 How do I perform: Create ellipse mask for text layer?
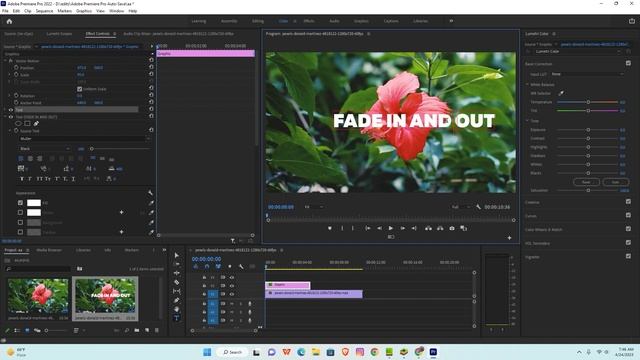point(18,123)
